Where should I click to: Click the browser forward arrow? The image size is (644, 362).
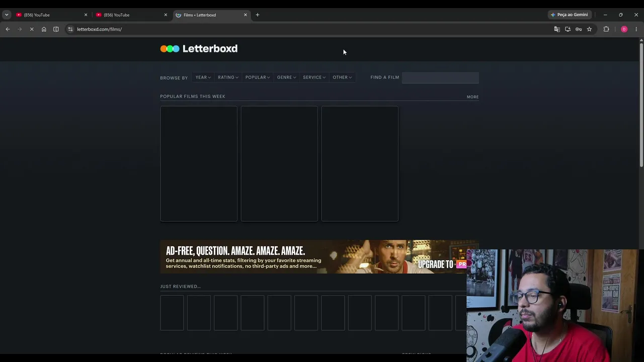pyautogui.click(x=20, y=29)
